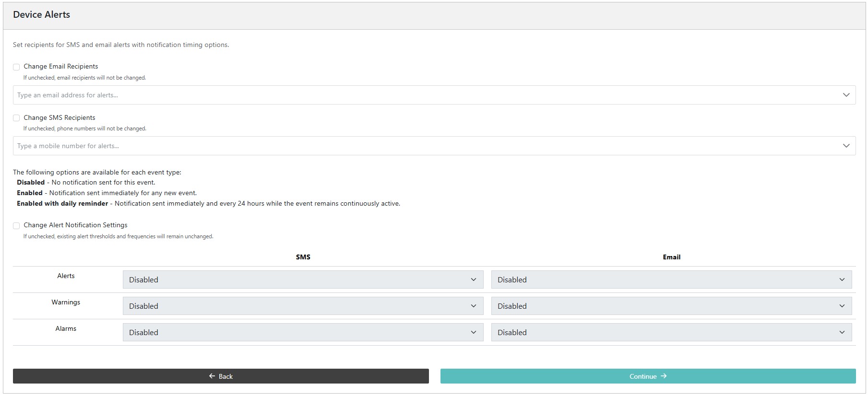Expand email address field chevron arrow

coord(846,95)
